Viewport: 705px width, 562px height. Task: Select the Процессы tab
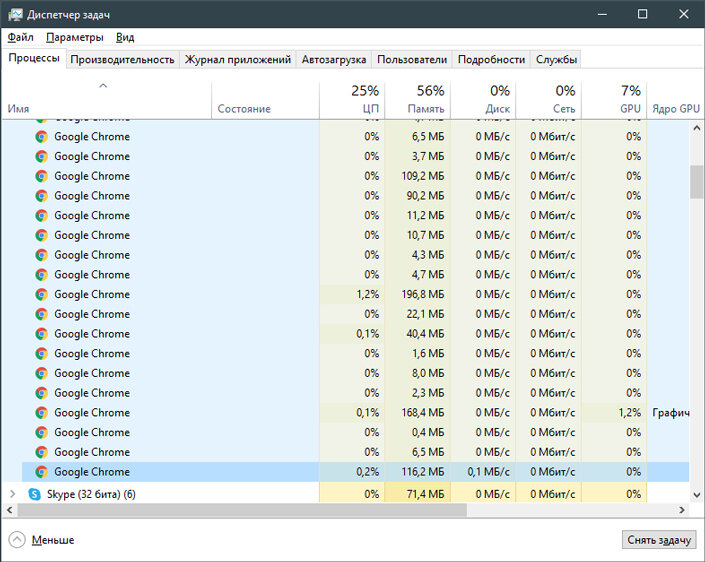click(x=34, y=58)
